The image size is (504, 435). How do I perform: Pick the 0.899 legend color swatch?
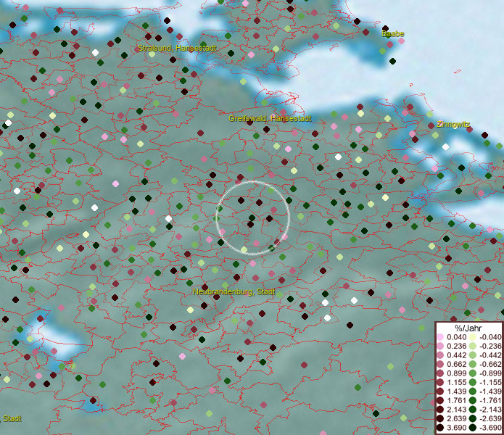440,373
